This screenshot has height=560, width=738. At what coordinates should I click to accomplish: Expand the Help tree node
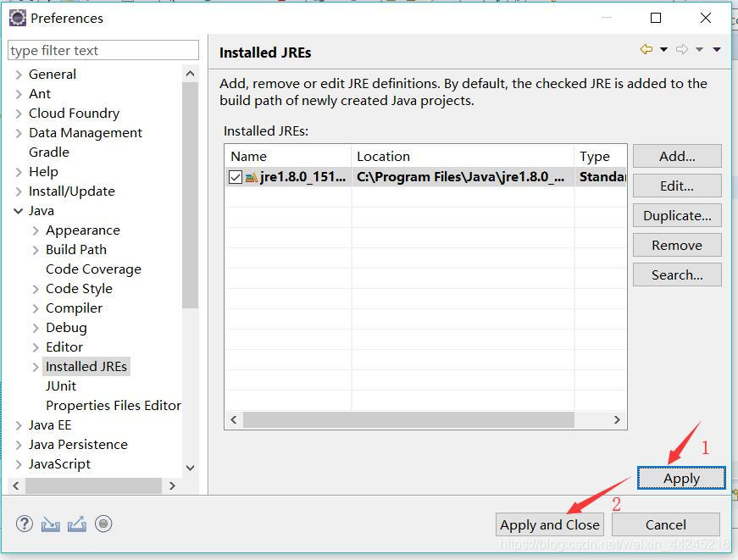(x=19, y=172)
